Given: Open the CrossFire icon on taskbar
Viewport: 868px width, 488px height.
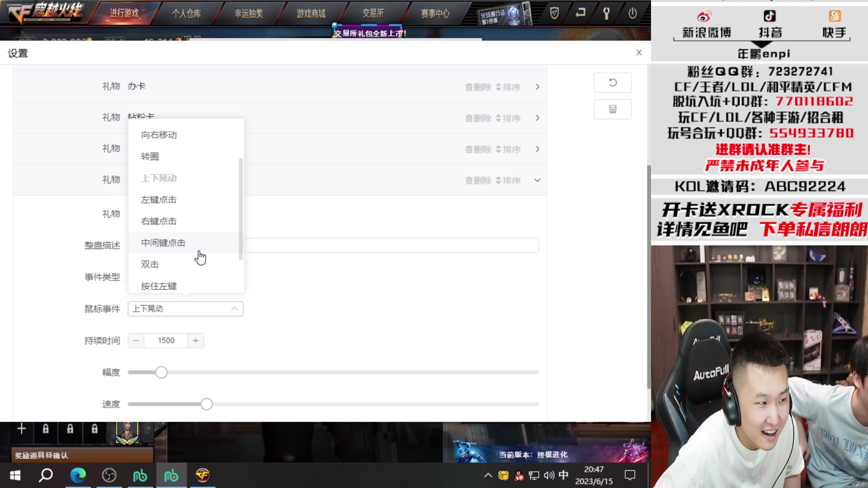Looking at the screenshot, I should coord(203,475).
